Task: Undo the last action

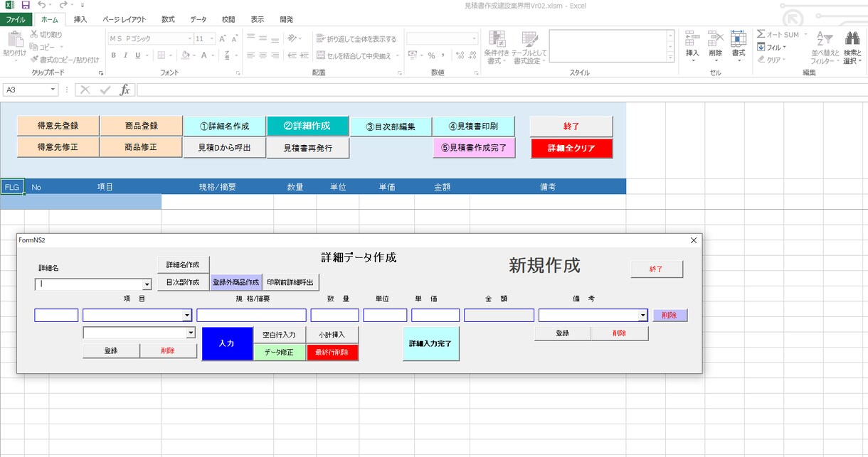Action: point(42,5)
